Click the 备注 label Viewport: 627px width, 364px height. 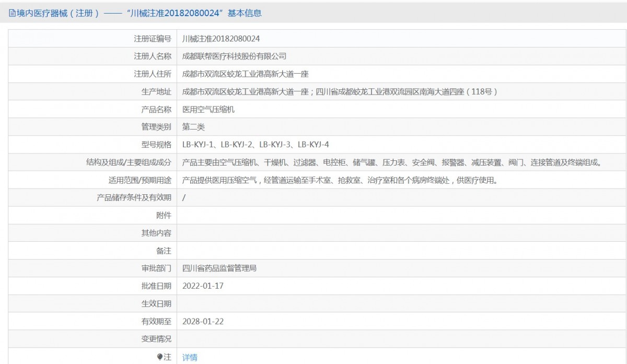164,251
